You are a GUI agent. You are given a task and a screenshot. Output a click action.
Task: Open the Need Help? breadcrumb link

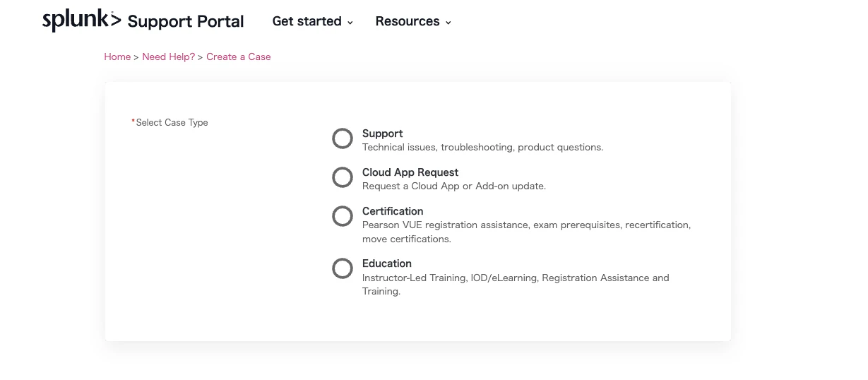click(x=169, y=57)
